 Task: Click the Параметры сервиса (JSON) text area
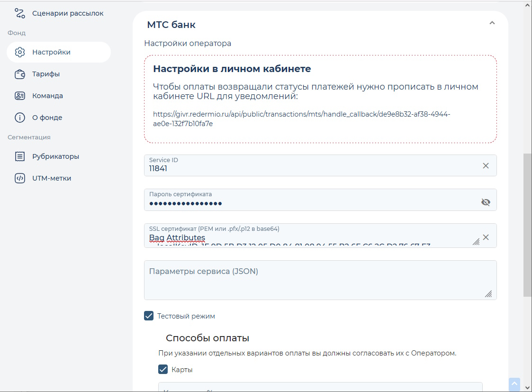pyautogui.click(x=320, y=280)
